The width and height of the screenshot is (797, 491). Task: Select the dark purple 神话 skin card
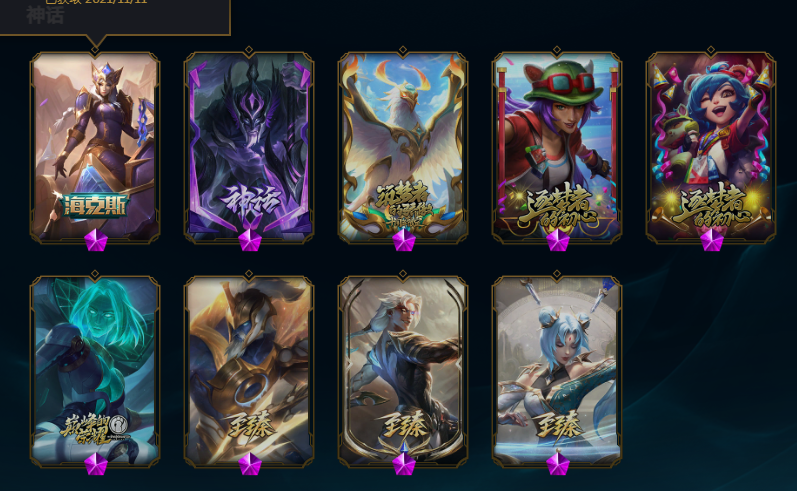(249, 147)
